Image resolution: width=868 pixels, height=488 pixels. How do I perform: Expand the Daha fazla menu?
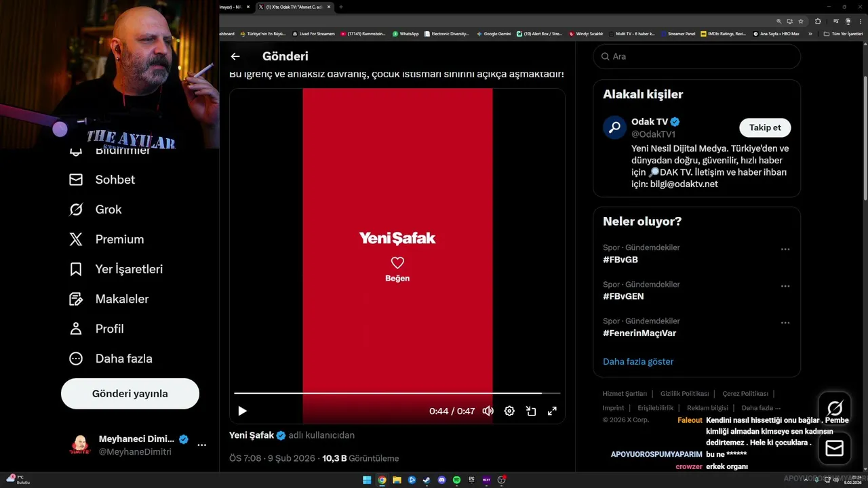point(111,359)
